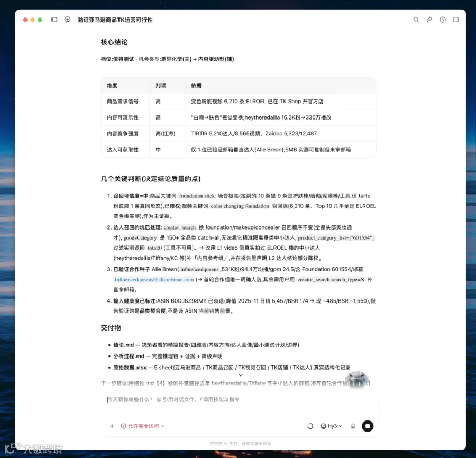Open the Hy3 model dropdown
Image resolution: width=476 pixels, height=458 pixels.
[x=331, y=426]
